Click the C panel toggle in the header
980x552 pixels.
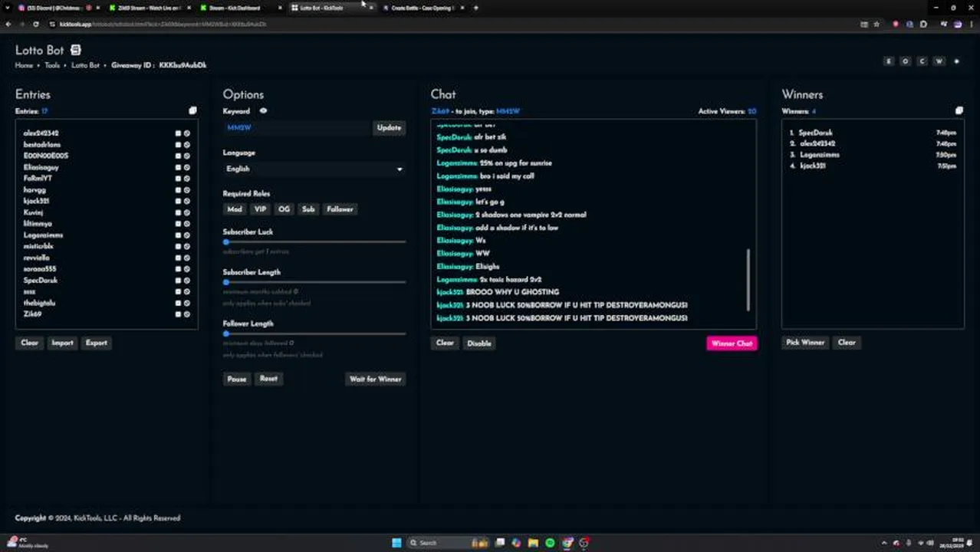coord(922,61)
